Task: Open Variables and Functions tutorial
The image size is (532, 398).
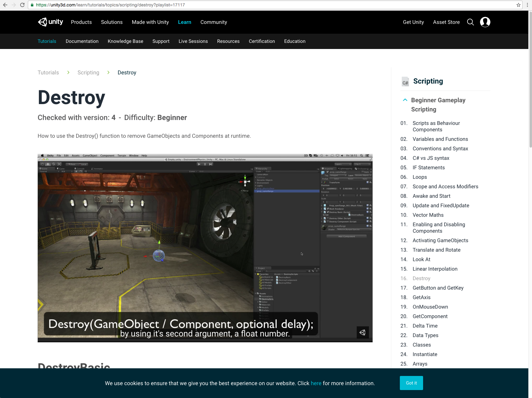Action: pyautogui.click(x=440, y=139)
